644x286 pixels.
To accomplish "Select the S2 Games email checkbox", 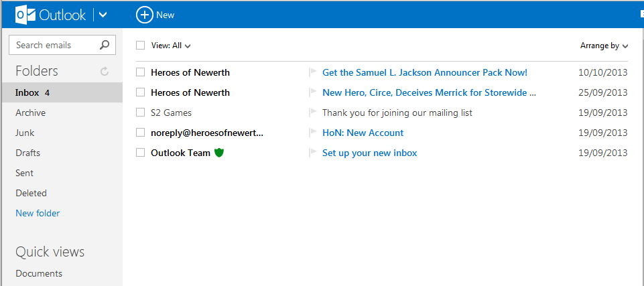I will [141, 113].
